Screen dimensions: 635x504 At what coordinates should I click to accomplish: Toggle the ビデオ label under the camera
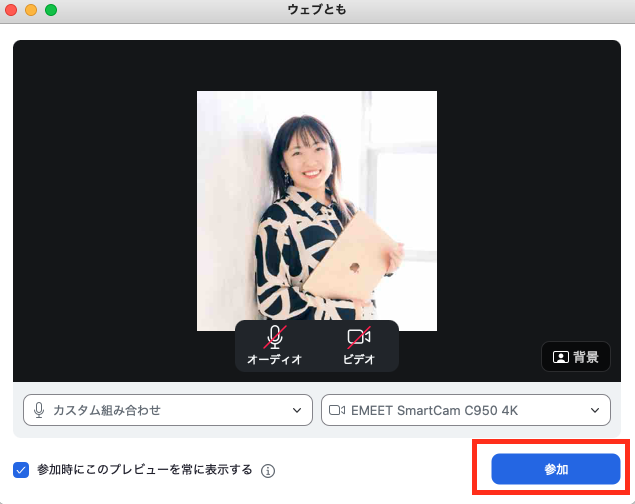359,359
